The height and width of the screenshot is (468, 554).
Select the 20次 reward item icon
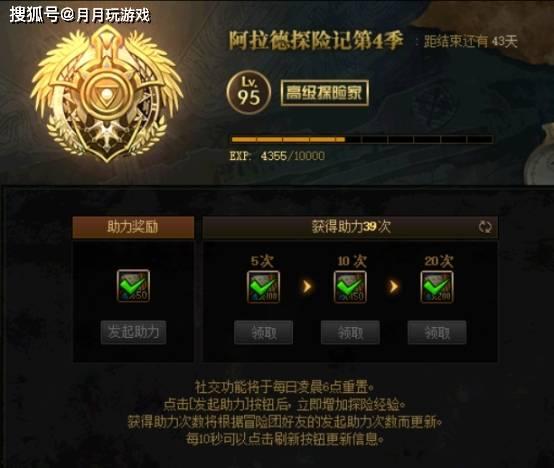pos(437,287)
